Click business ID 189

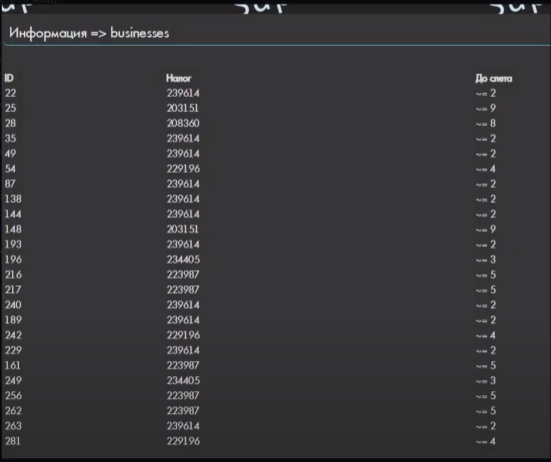(13, 320)
